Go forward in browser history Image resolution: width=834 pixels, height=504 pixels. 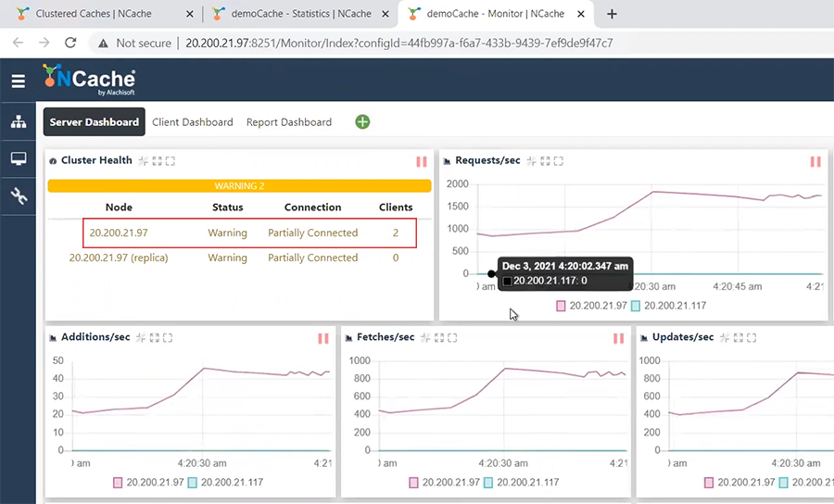click(44, 43)
